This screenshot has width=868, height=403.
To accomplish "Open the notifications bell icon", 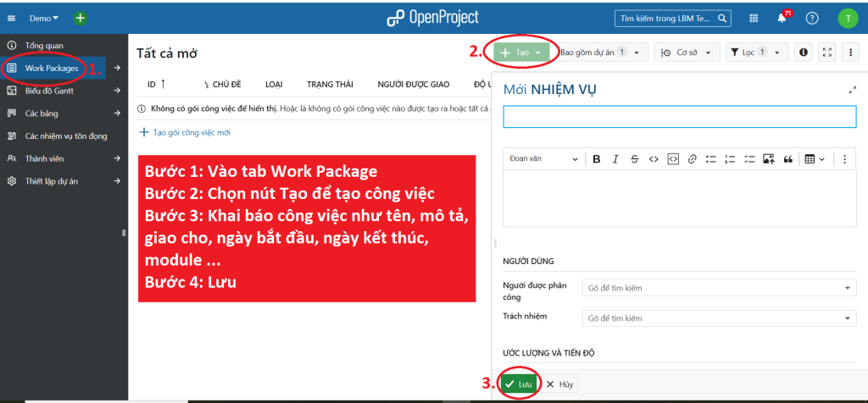I will click(782, 18).
